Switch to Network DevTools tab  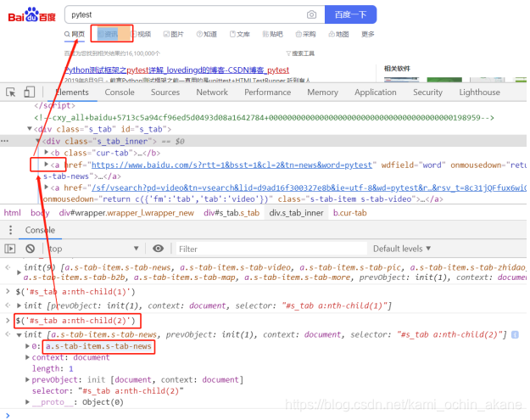click(x=212, y=92)
